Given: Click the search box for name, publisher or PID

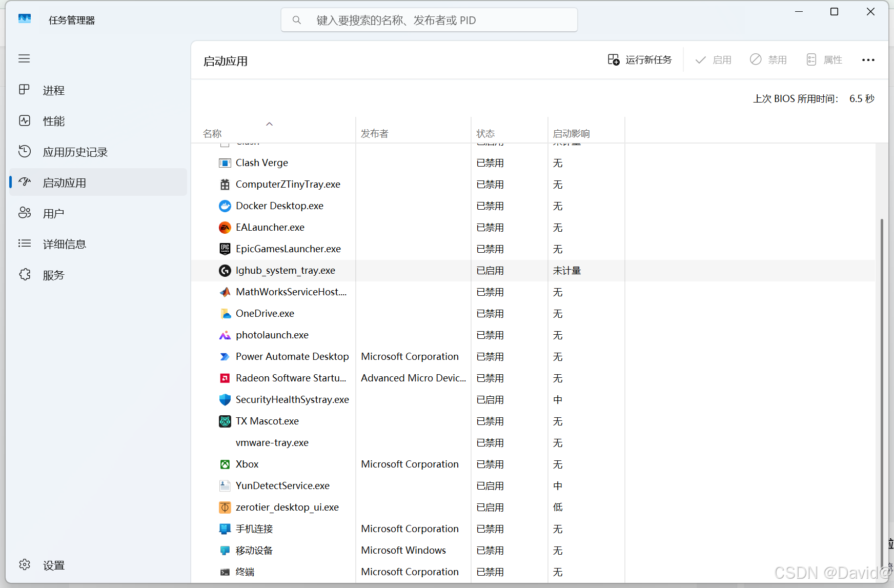Looking at the screenshot, I should [429, 20].
